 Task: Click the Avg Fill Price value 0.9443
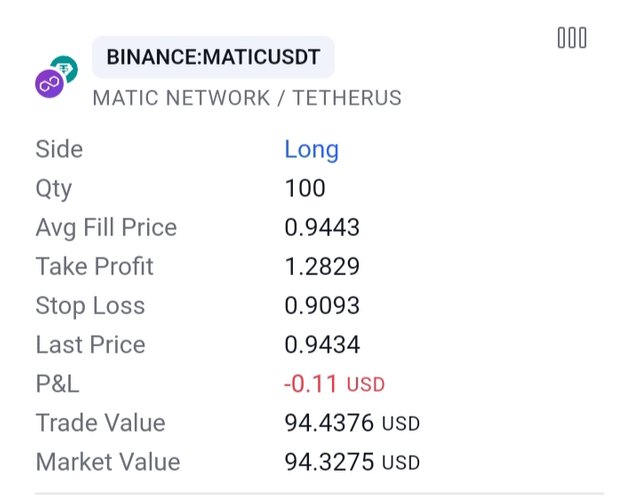pyautogui.click(x=322, y=228)
